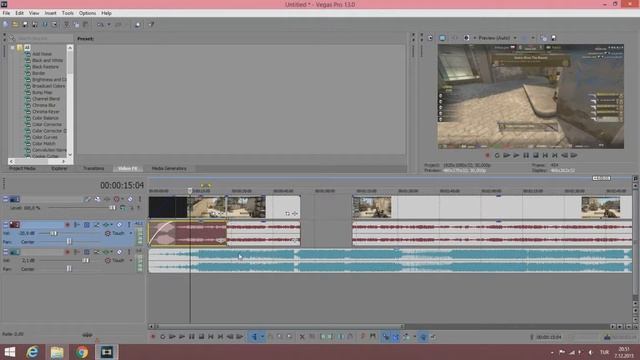Click the preview Pause button

click(x=526, y=155)
